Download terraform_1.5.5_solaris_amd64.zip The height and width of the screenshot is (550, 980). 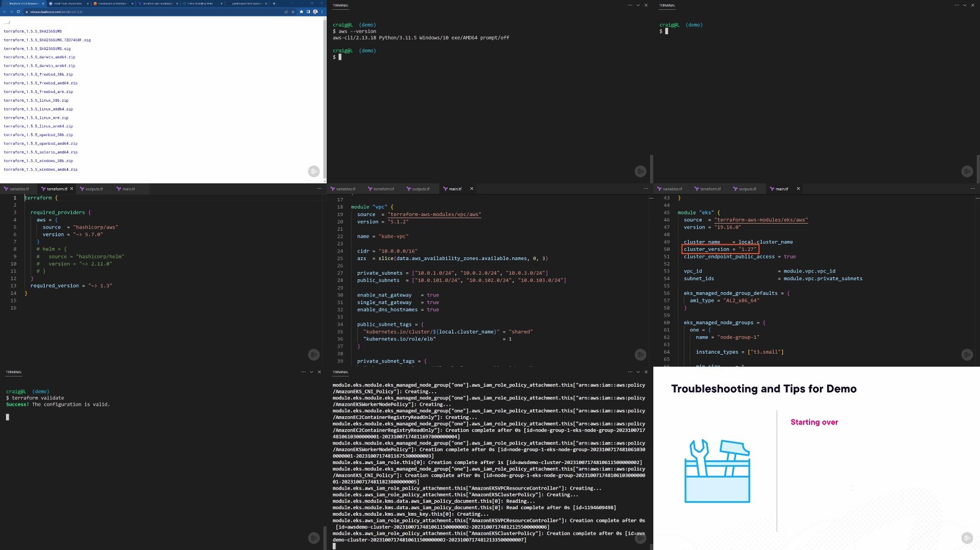pyautogui.click(x=40, y=152)
